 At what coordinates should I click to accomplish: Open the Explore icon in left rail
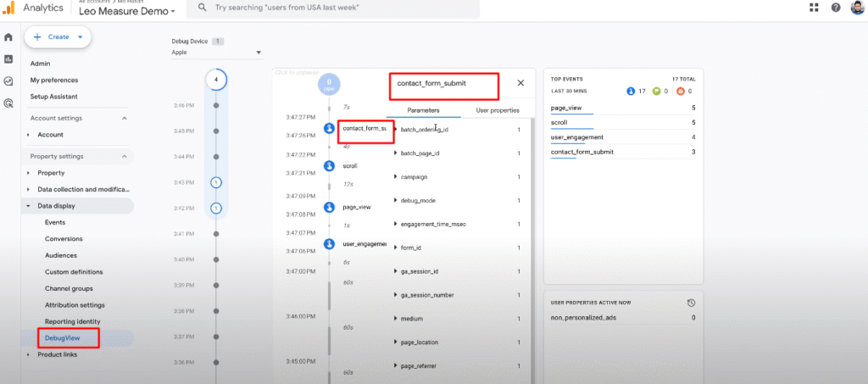coord(8,81)
